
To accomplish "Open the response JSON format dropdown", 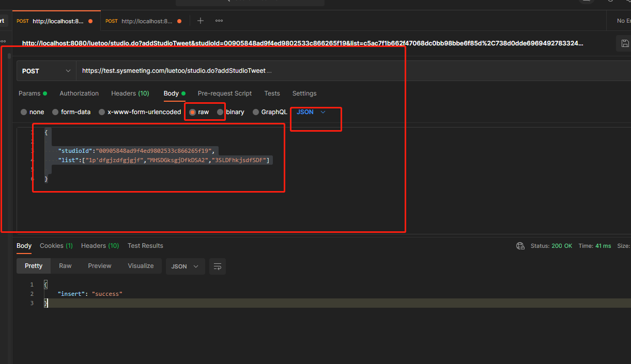I will coord(185,266).
